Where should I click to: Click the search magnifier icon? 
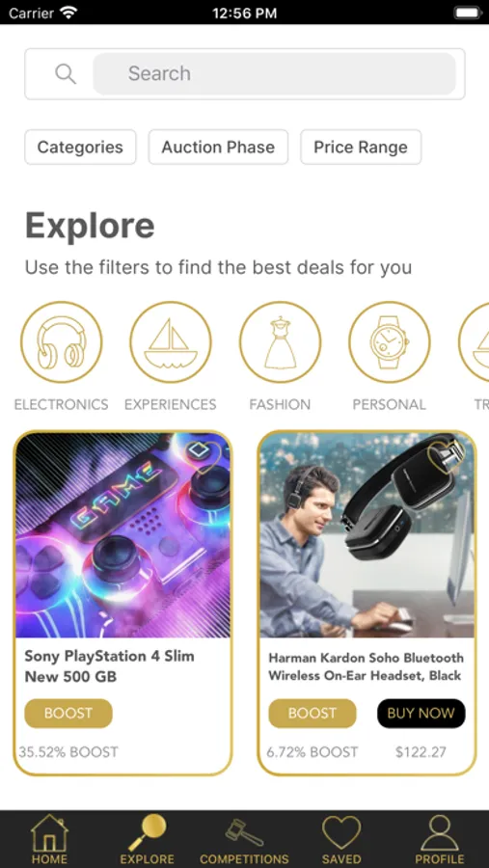point(66,73)
